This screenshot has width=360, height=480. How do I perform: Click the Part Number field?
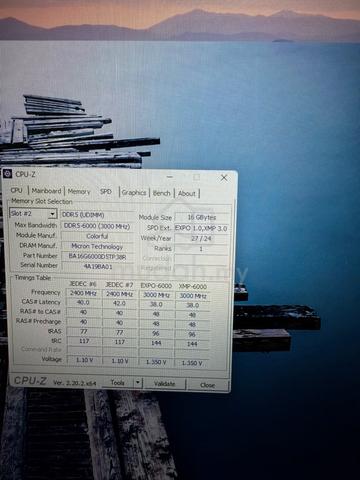coord(97,256)
